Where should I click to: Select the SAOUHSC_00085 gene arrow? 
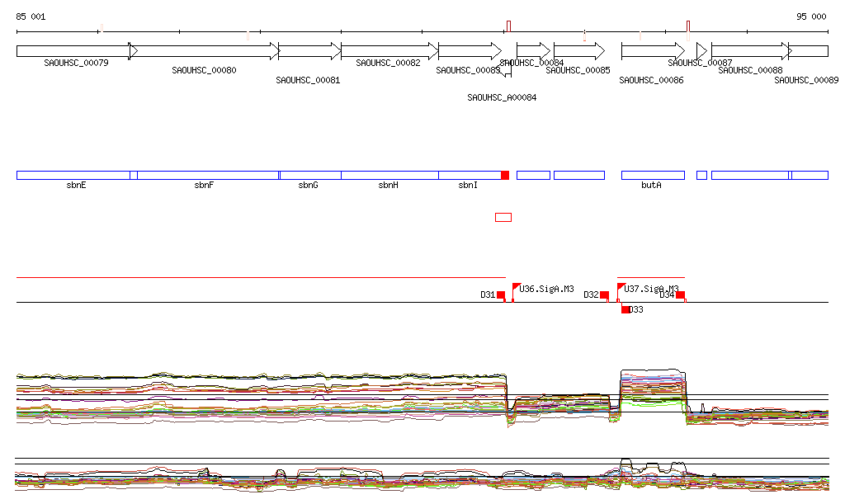[579, 51]
